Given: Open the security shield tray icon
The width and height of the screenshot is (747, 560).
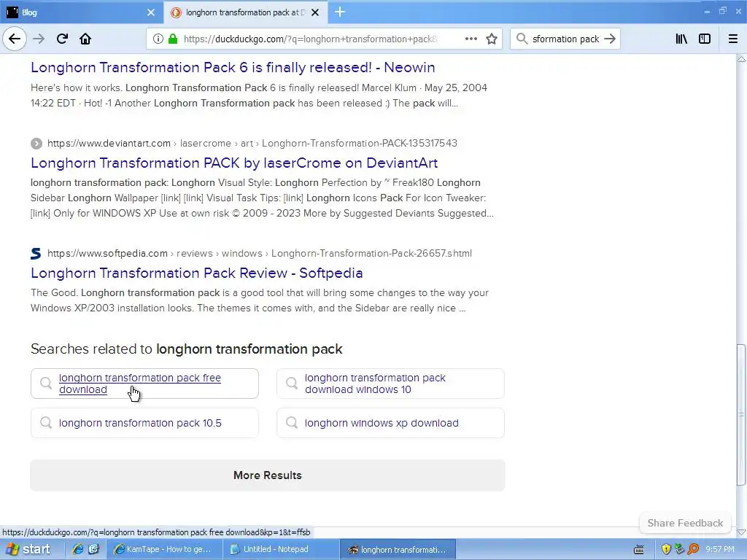Looking at the screenshot, I should click(x=666, y=550).
